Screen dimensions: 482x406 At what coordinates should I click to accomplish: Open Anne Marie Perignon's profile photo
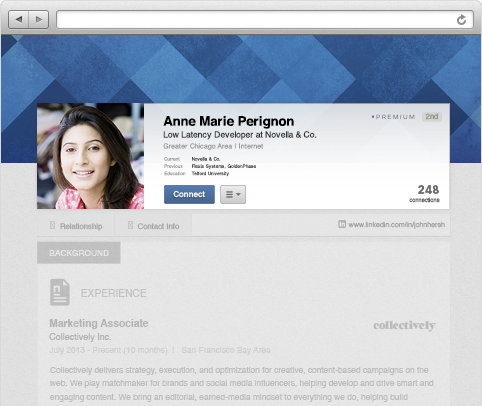pyautogui.click(x=90, y=156)
